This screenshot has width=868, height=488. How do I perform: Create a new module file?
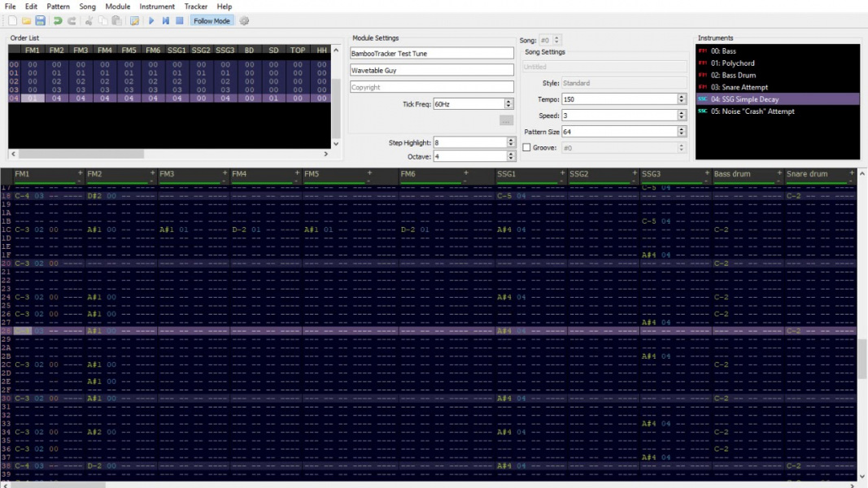[12, 21]
